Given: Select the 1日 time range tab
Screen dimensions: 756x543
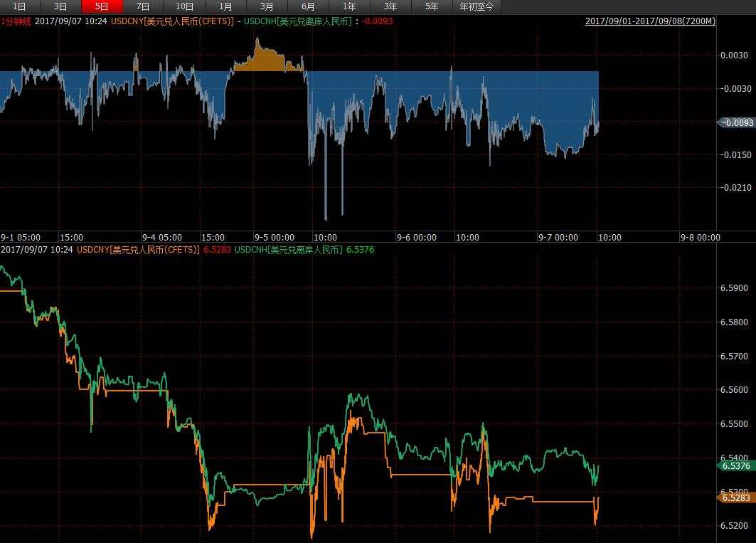Looking at the screenshot, I should click(19, 6).
